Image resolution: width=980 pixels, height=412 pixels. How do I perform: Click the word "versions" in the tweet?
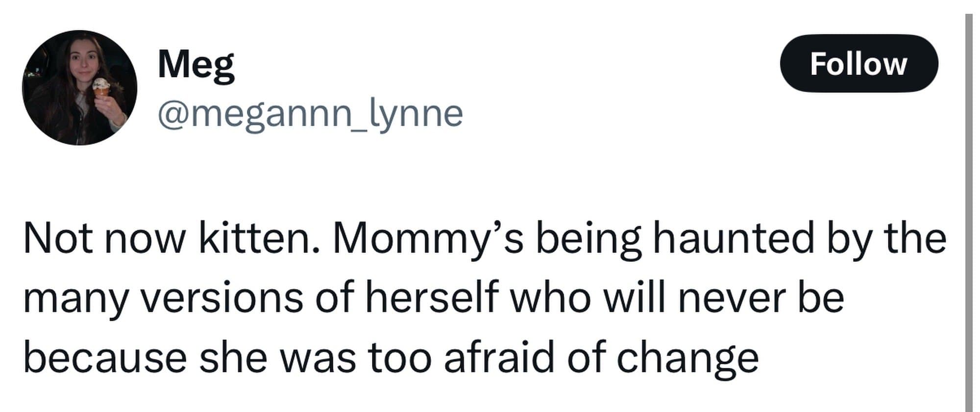[x=222, y=298]
